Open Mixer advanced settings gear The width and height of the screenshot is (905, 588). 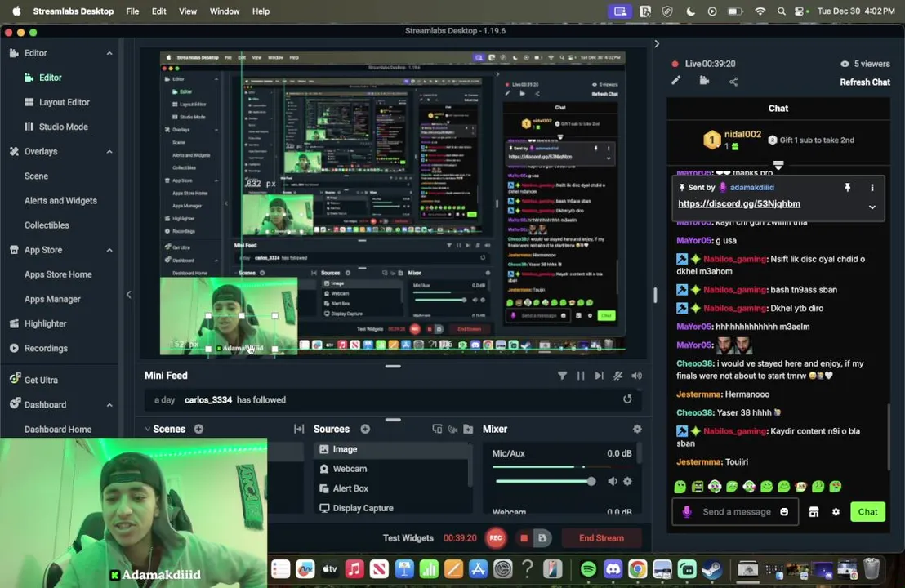point(637,430)
